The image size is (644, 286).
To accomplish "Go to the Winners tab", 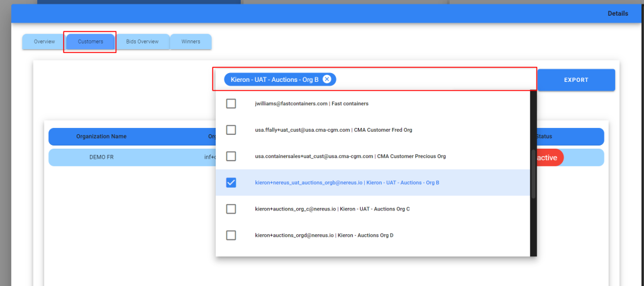I will coord(191,42).
